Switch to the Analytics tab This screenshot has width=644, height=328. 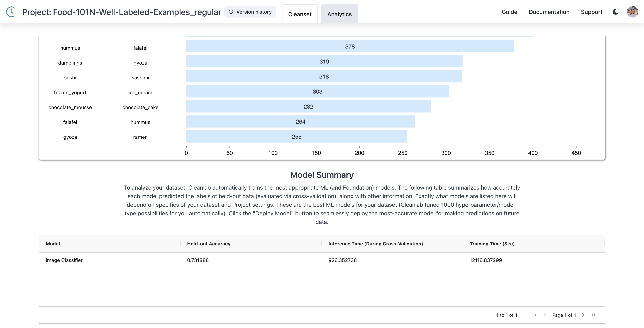(339, 14)
